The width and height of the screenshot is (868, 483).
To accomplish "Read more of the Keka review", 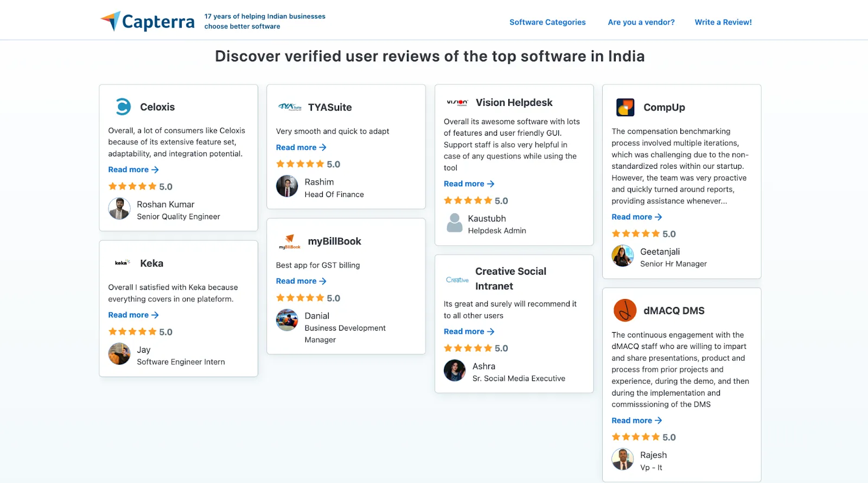I will tap(133, 315).
